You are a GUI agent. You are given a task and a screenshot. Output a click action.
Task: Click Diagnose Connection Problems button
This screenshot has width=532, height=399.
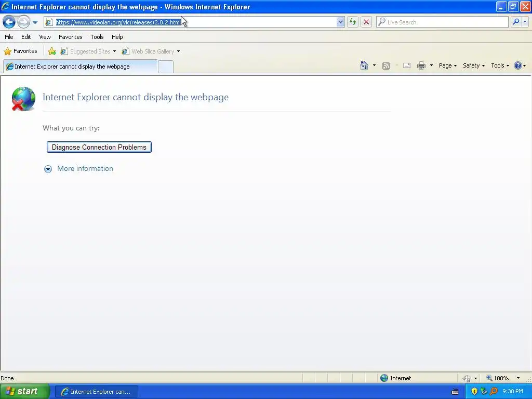[x=99, y=147]
